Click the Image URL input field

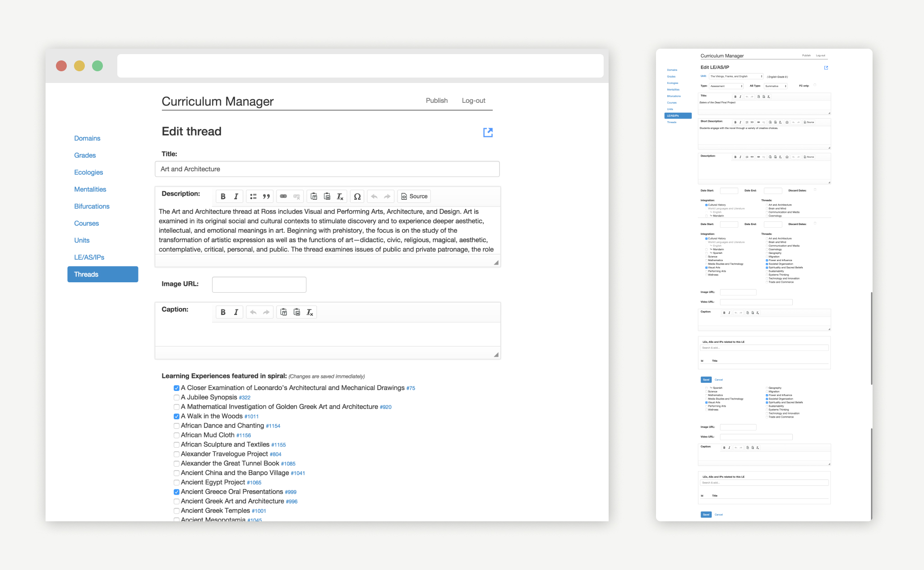(x=259, y=285)
